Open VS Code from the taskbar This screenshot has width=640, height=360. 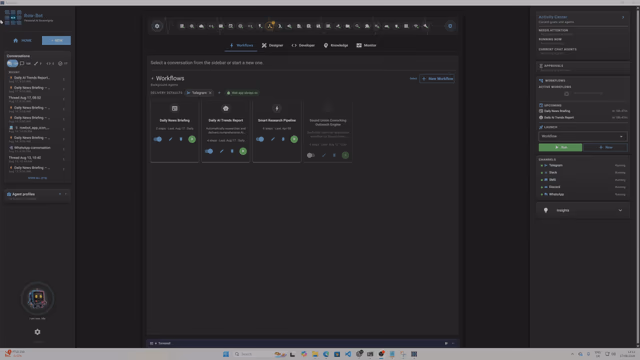tap(348, 354)
